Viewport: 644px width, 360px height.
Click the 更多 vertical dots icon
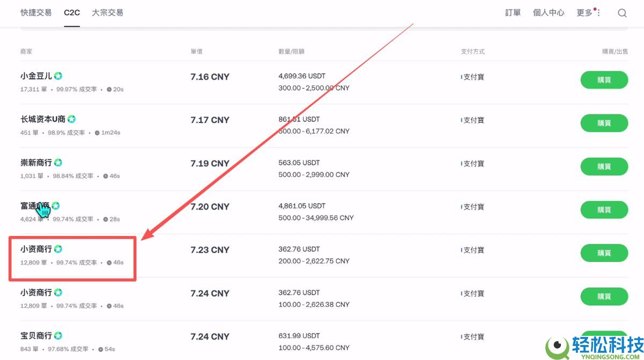[598, 13]
